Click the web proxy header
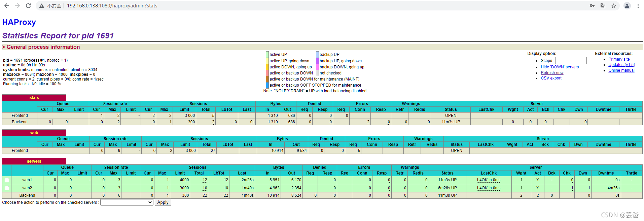Image resolution: width=644 pixels, height=221 pixels. pyautogui.click(x=34, y=133)
